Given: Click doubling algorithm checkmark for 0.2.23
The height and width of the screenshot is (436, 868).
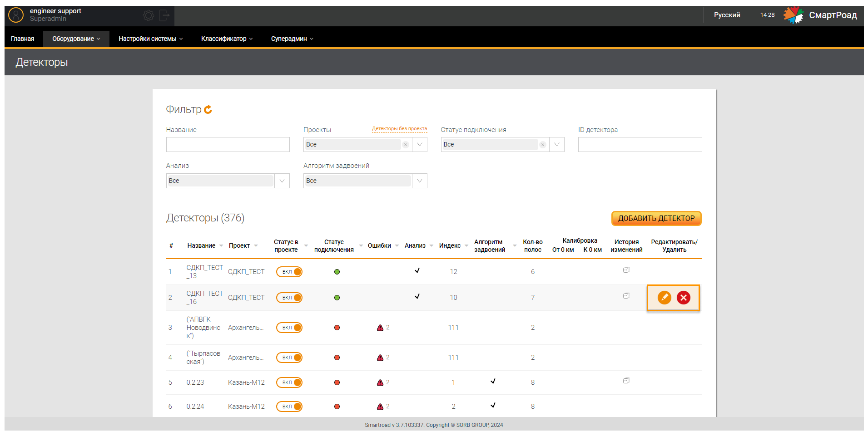Looking at the screenshot, I should (x=493, y=381).
